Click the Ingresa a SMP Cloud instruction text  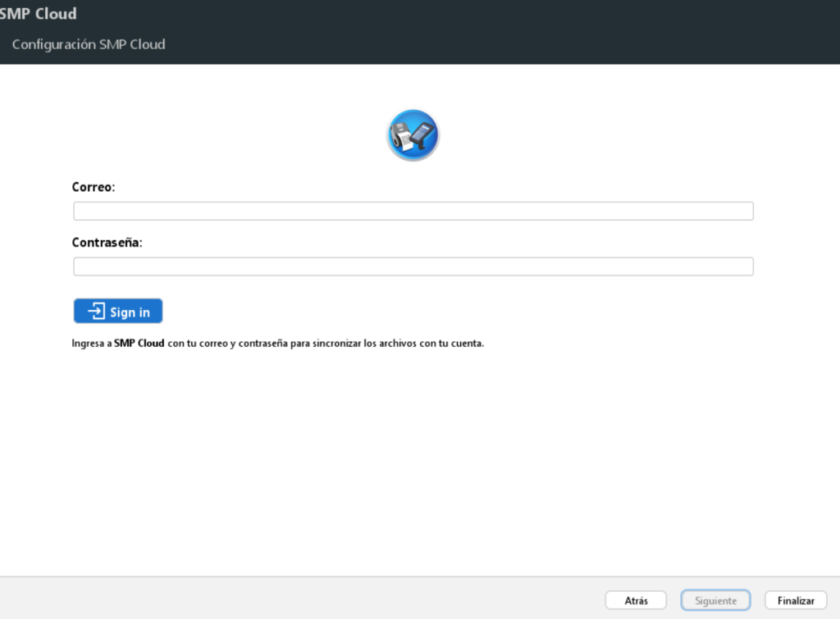[277, 344]
